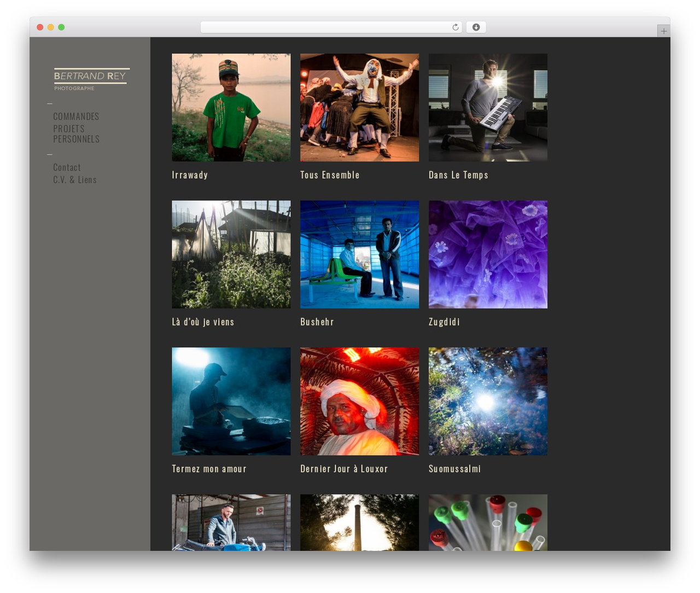
Task: Click the browser reload icon
Action: pyautogui.click(x=455, y=27)
